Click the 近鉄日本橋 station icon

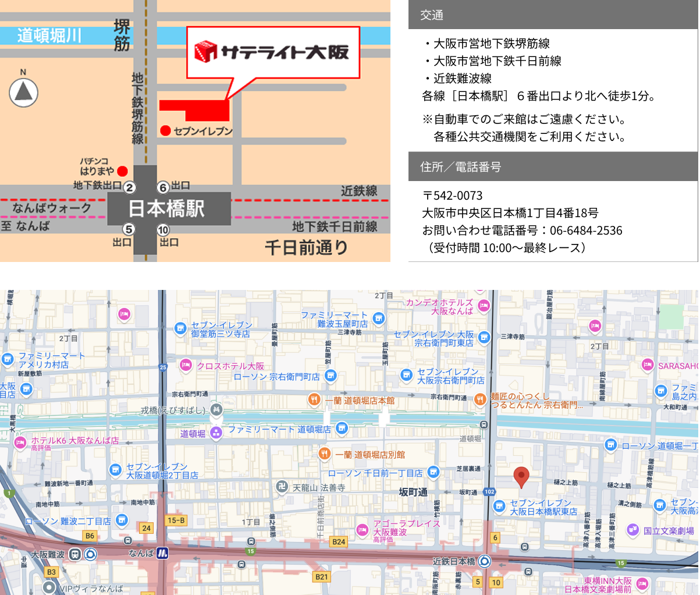[x=485, y=561]
